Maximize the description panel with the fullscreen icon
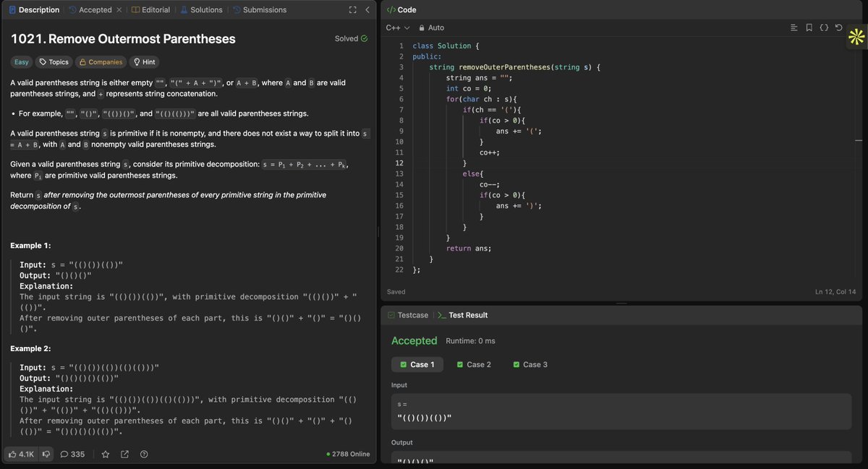Screen dimensions: 868x469 (352, 10)
